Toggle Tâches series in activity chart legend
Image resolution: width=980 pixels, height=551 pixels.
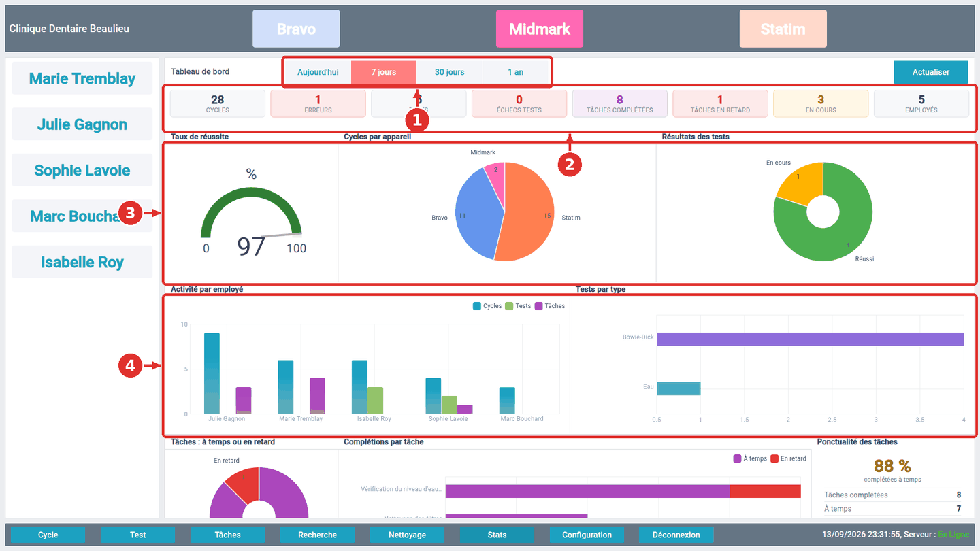pyautogui.click(x=550, y=306)
